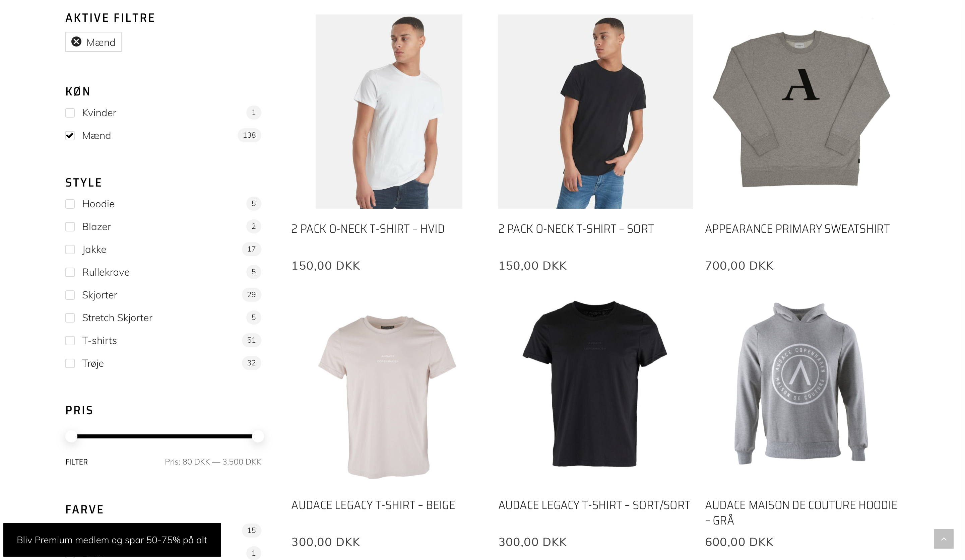The image size is (965, 560).
Task: Open AUDACE LEGACY T-SHIRT – BEIGE link
Action: 373,505
